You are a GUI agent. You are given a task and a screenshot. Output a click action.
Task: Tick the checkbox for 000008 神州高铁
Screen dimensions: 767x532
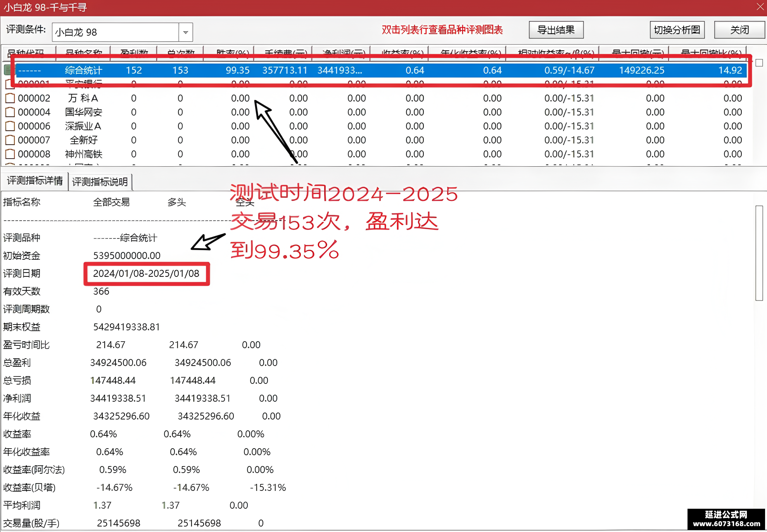(10, 154)
